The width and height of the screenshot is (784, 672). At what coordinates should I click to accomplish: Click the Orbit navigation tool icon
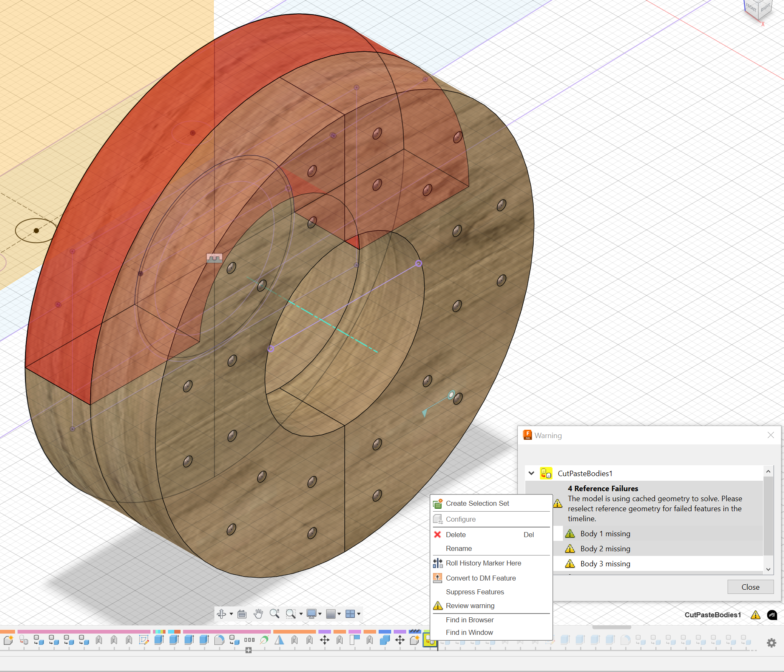[x=221, y=614]
